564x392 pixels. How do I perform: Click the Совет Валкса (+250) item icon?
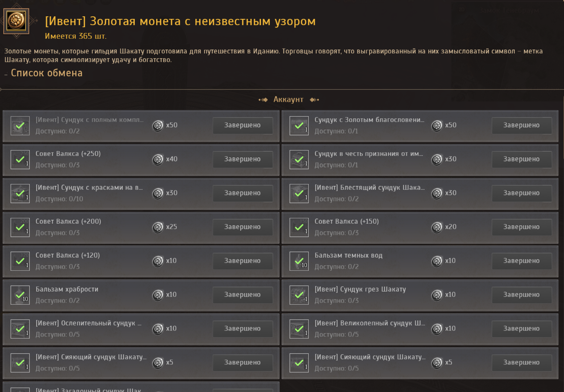click(20, 159)
